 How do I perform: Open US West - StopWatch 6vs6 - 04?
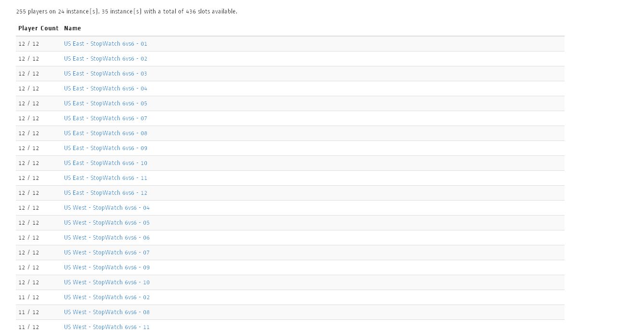[x=106, y=208]
